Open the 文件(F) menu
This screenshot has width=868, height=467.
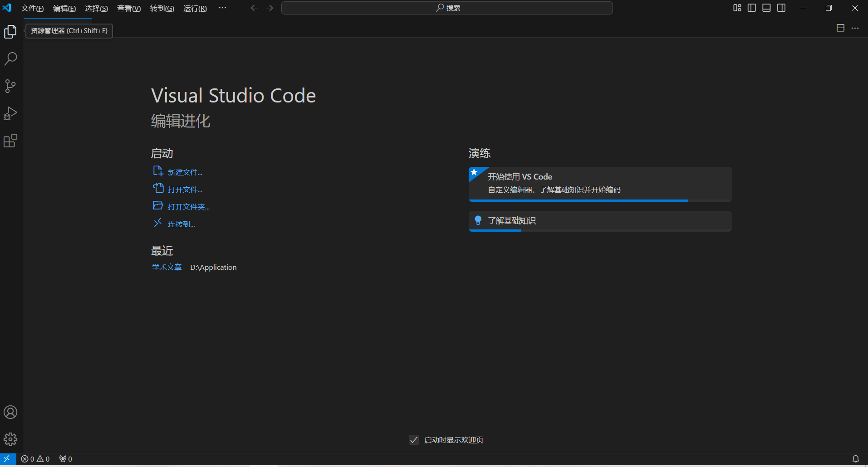click(x=32, y=8)
